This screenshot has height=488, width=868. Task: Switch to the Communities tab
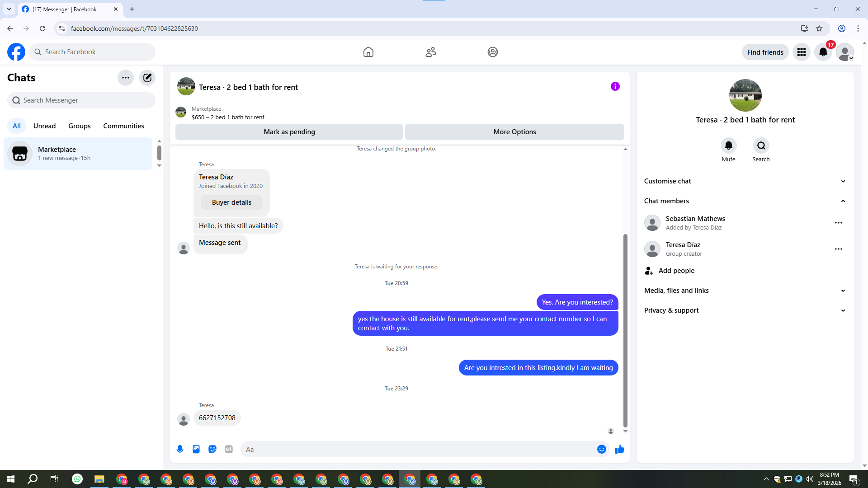tap(123, 126)
